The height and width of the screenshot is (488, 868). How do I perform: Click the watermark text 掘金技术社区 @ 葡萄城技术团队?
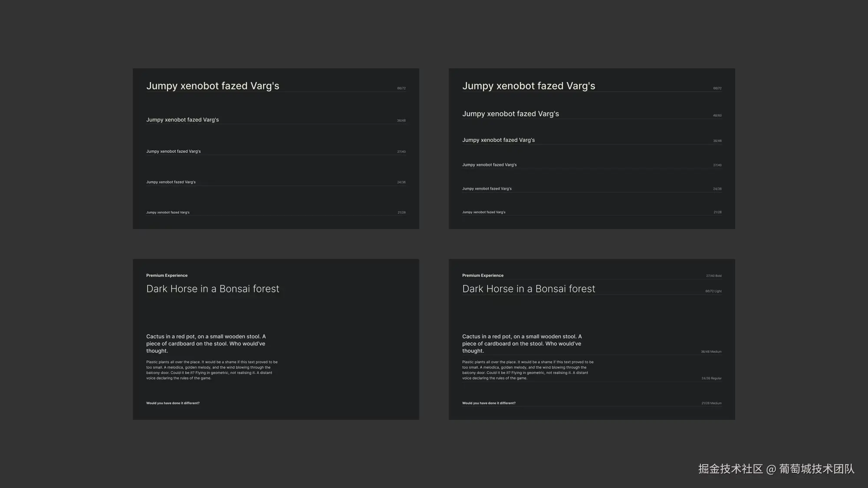coord(776,469)
